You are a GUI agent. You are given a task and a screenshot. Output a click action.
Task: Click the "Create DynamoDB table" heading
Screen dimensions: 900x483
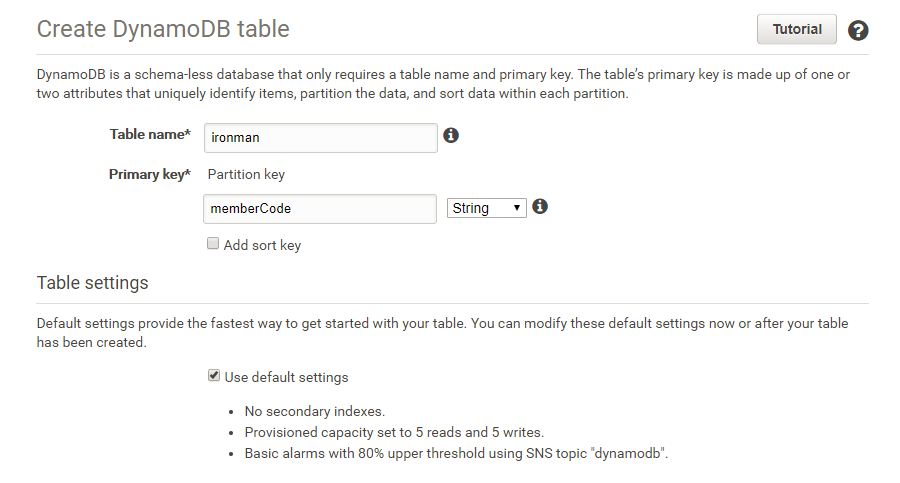(163, 29)
